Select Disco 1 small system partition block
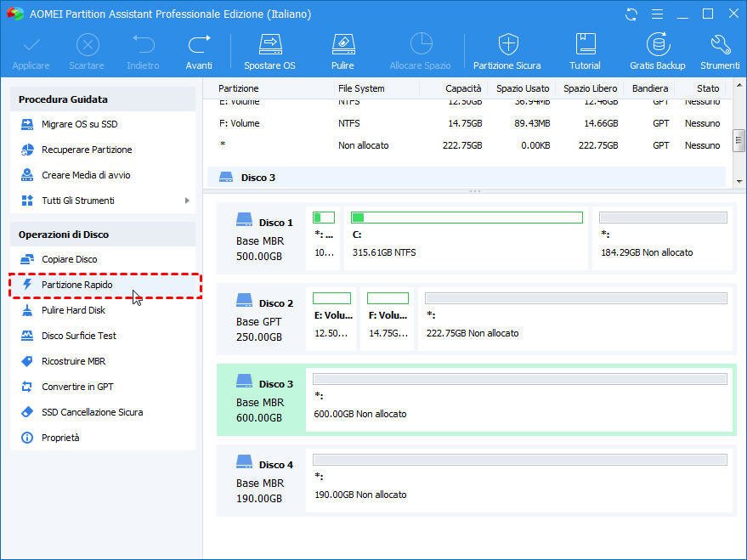 click(x=324, y=239)
